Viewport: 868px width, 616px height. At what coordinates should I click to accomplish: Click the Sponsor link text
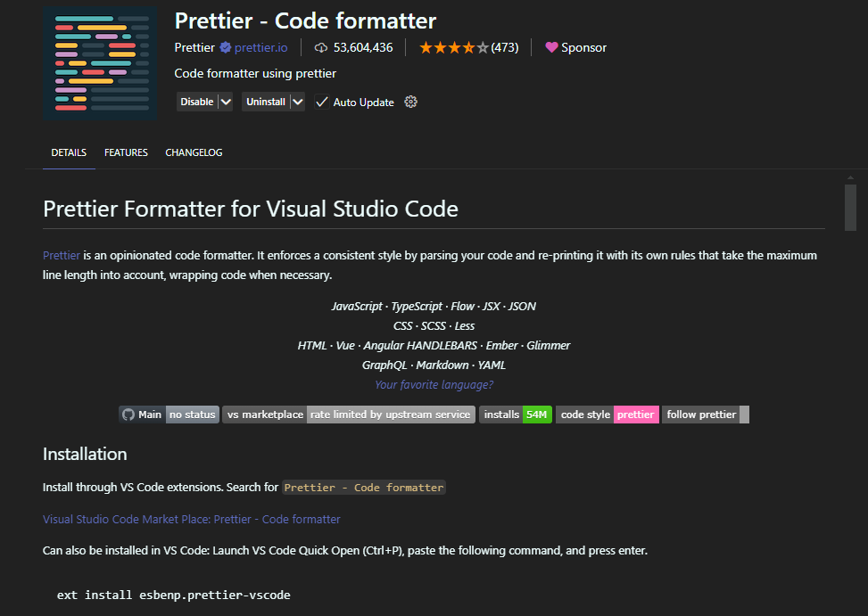583,47
